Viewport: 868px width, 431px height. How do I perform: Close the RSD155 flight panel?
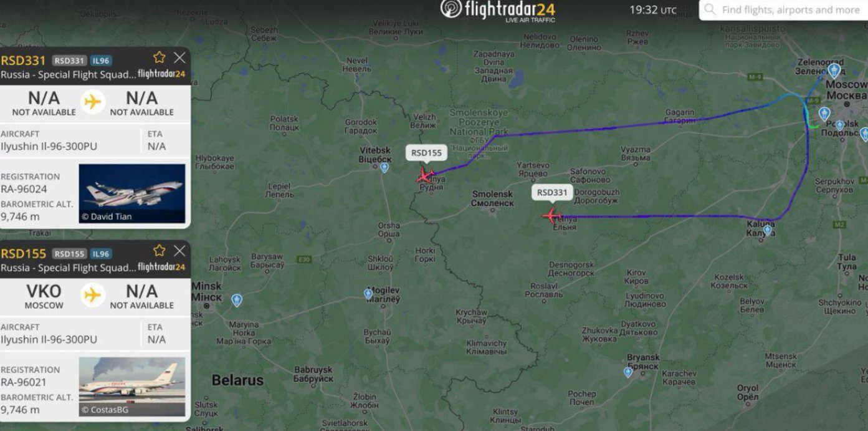tap(179, 251)
